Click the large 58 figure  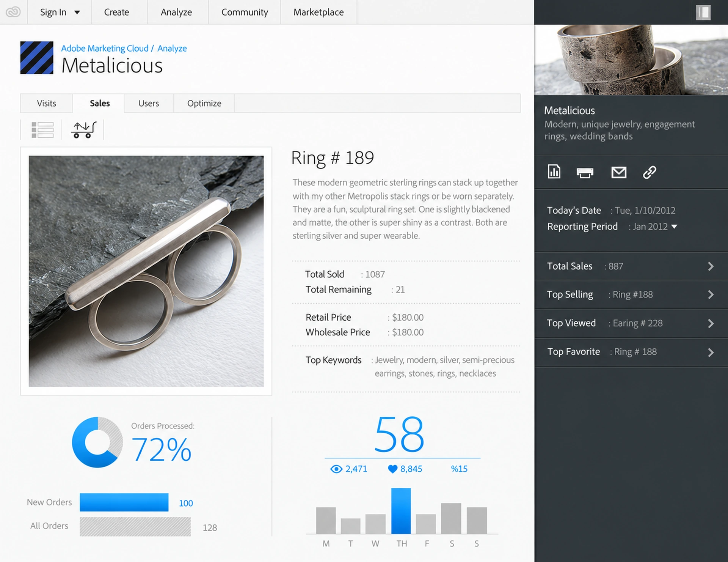(x=399, y=434)
